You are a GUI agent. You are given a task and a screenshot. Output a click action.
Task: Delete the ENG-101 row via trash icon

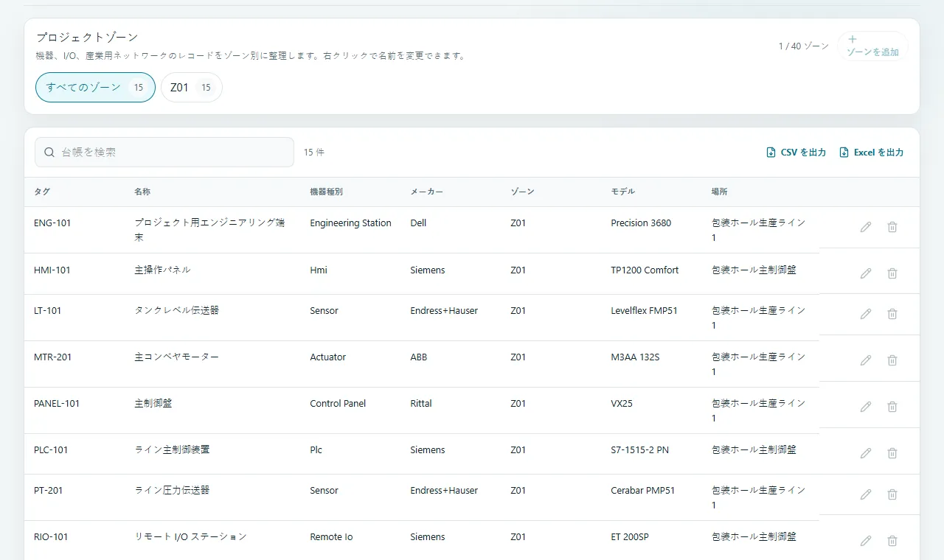point(892,227)
